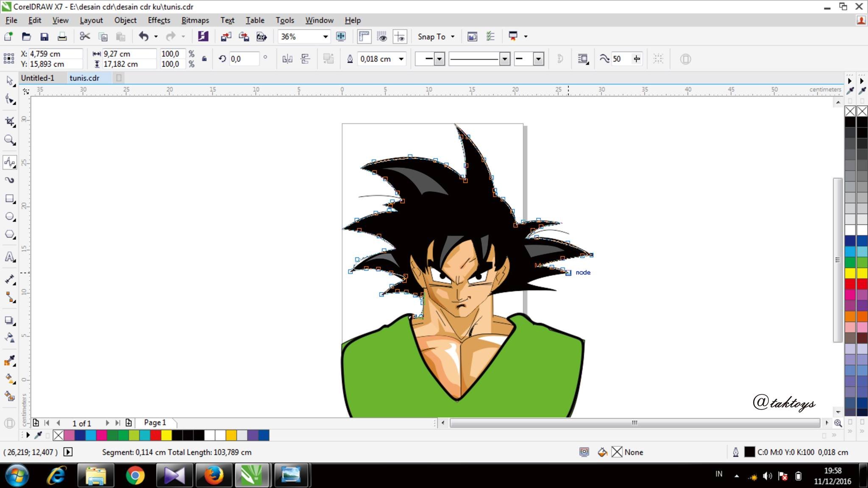Screen dimensions: 868x488
Task: Select the Ellipse tool
Action: point(9,217)
